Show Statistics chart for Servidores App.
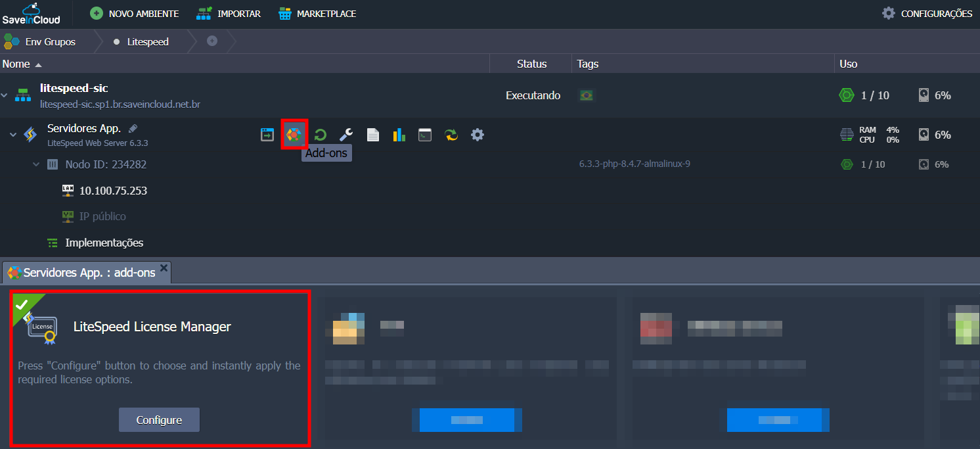Screen dimensions: 980x449 (399, 135)
